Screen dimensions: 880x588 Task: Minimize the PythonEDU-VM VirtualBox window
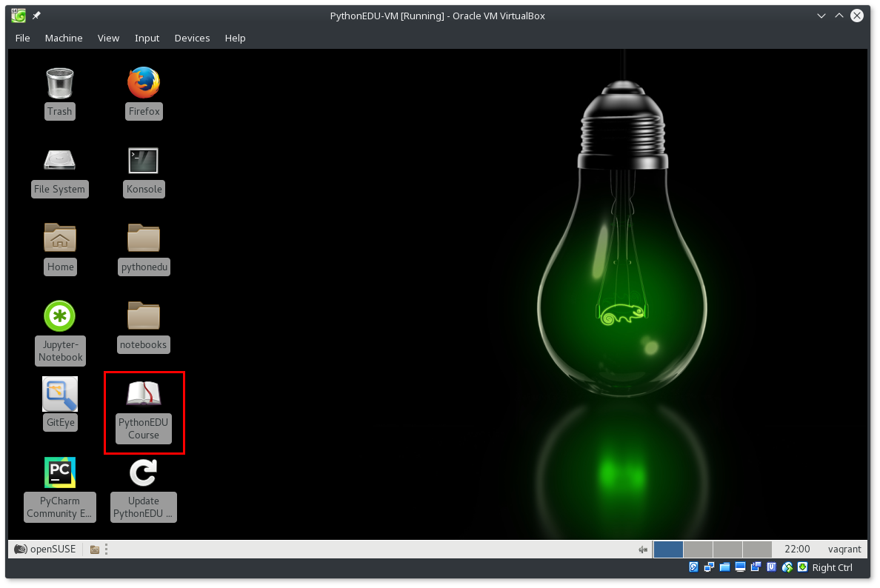click(821, 16)
